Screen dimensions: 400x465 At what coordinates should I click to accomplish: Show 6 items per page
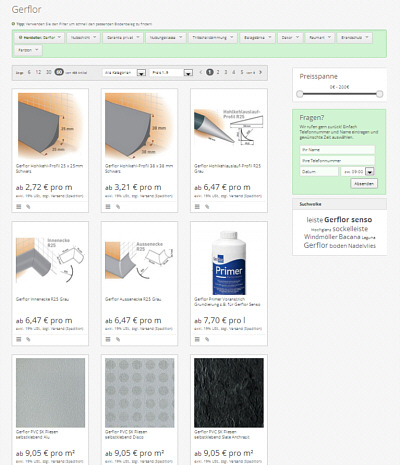[x=29, y=72]
